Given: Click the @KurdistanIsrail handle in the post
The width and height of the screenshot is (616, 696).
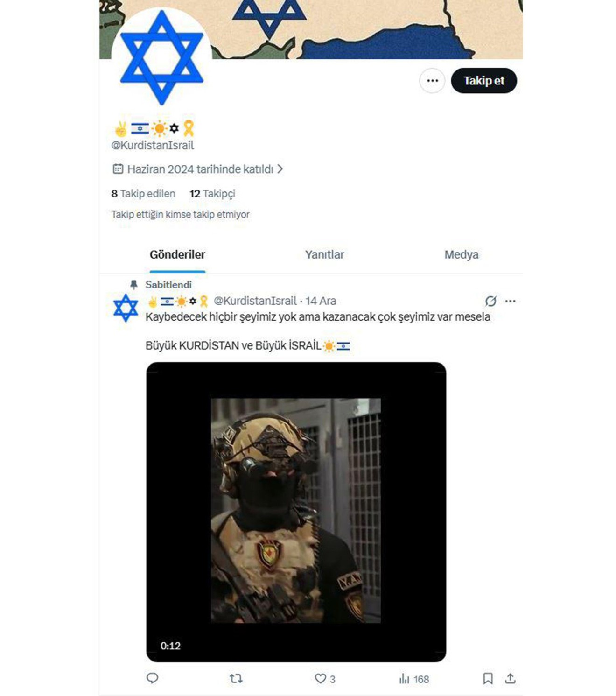Looking at the screenshot, I should click(255, 301).
